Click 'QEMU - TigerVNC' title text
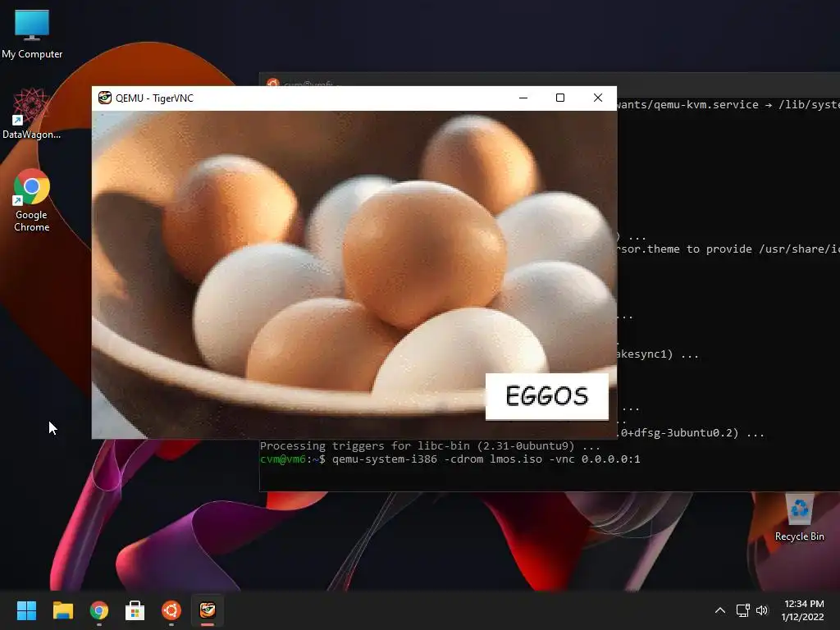This screenshot has width=840, height=630. 154,98
